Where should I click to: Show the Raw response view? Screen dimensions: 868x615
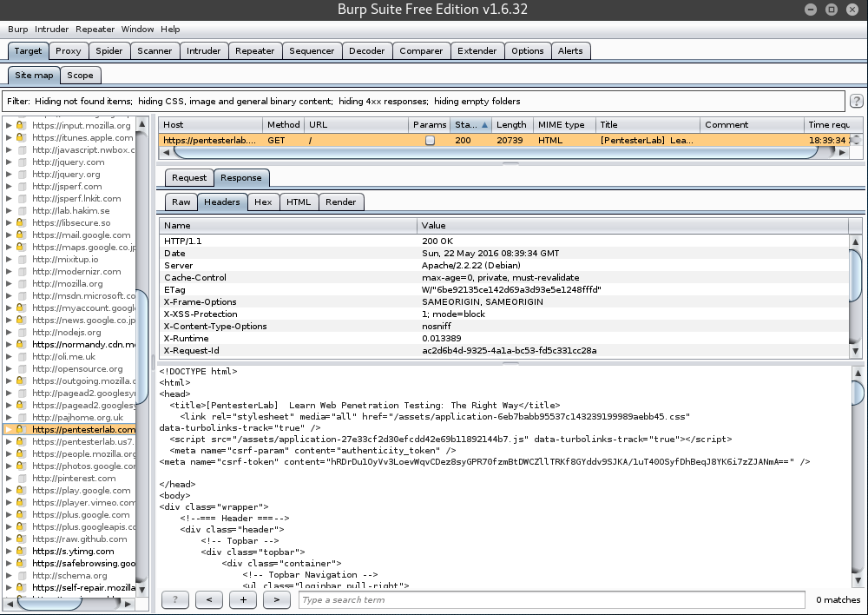point(181,202)
